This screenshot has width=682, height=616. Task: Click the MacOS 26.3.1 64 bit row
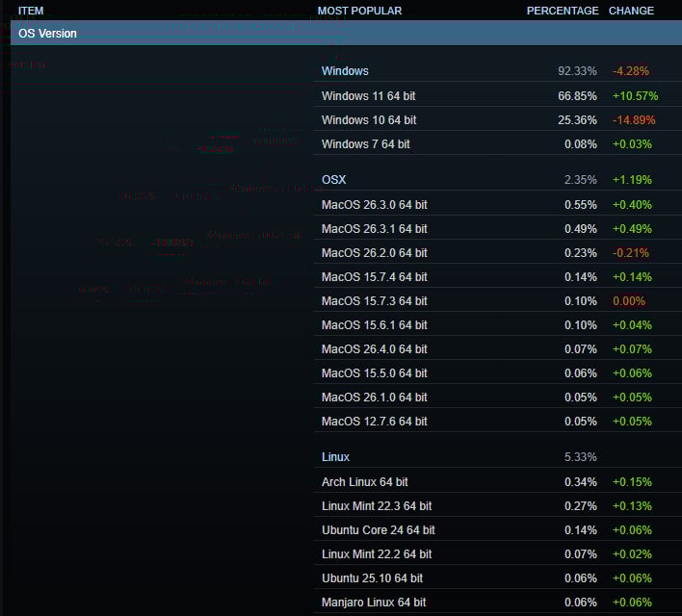(498, 229)
